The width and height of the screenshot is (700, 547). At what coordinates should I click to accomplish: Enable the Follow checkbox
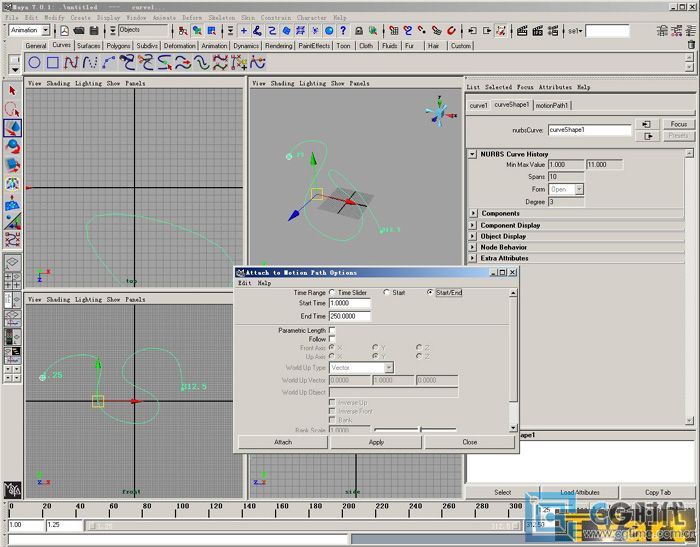pyautogui.click(x=332, y=339)
